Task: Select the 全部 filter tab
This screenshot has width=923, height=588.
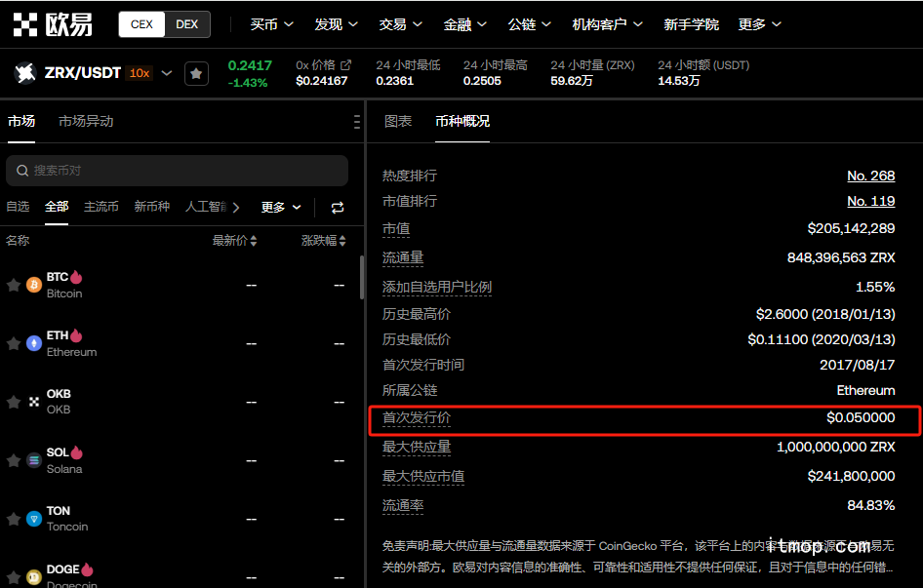Action: (57, 207)
